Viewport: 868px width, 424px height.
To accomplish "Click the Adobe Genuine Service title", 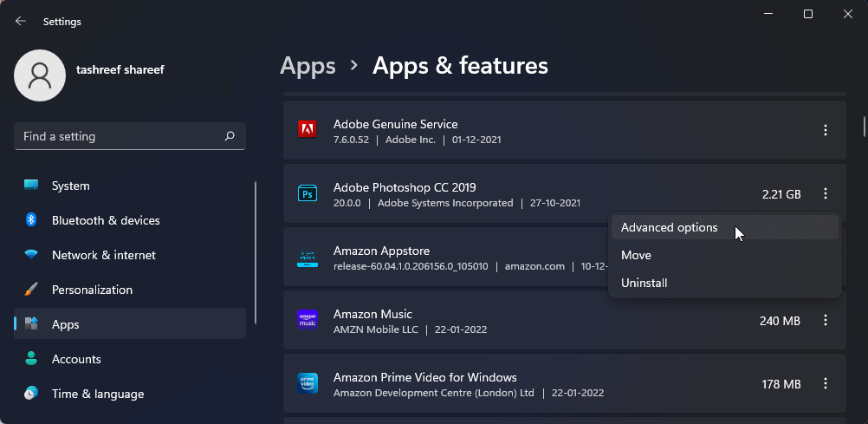I will click(x=395, y=124).
